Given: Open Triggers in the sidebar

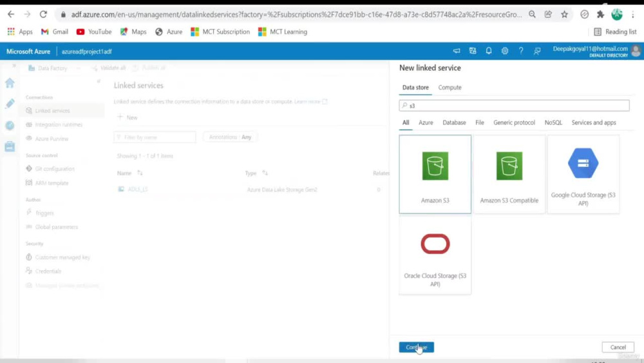Looking at the screenshot, I should (x=44, y=213).
